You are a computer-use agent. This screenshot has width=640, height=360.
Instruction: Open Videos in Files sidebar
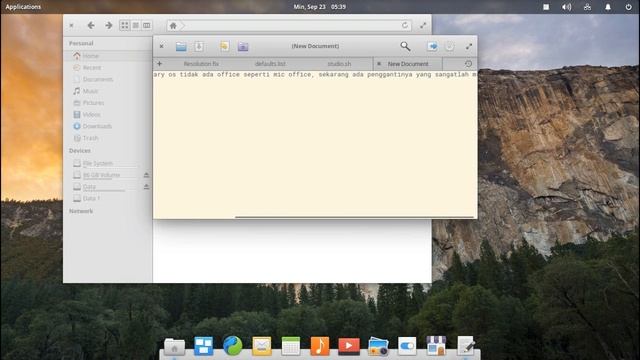[108, 115]
